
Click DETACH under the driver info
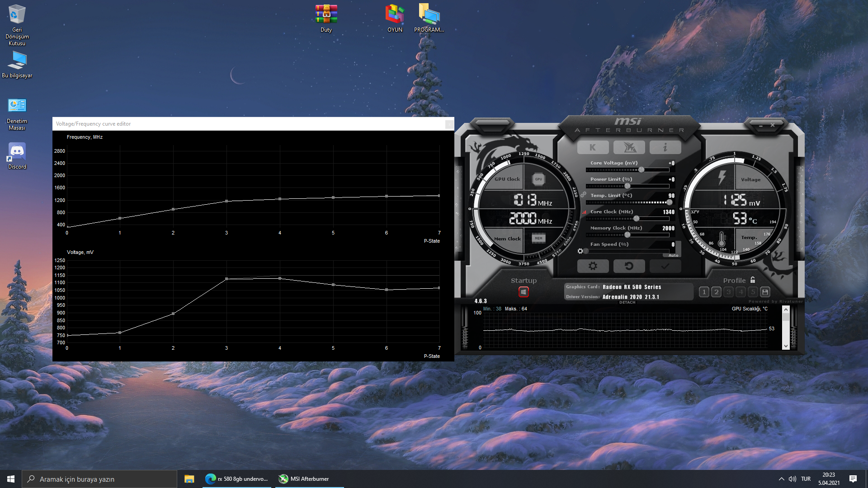tap(627, 302)
